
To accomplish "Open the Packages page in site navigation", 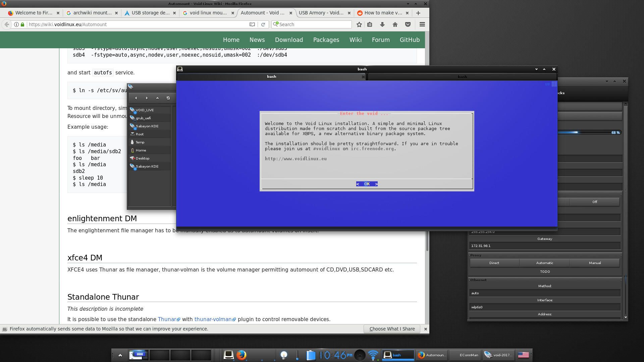I will pos(326,40).
